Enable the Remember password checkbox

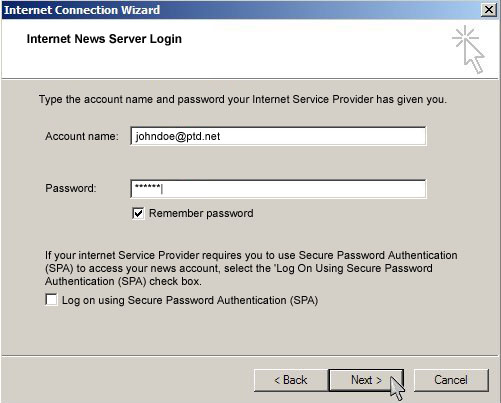[x=138, y=213]
